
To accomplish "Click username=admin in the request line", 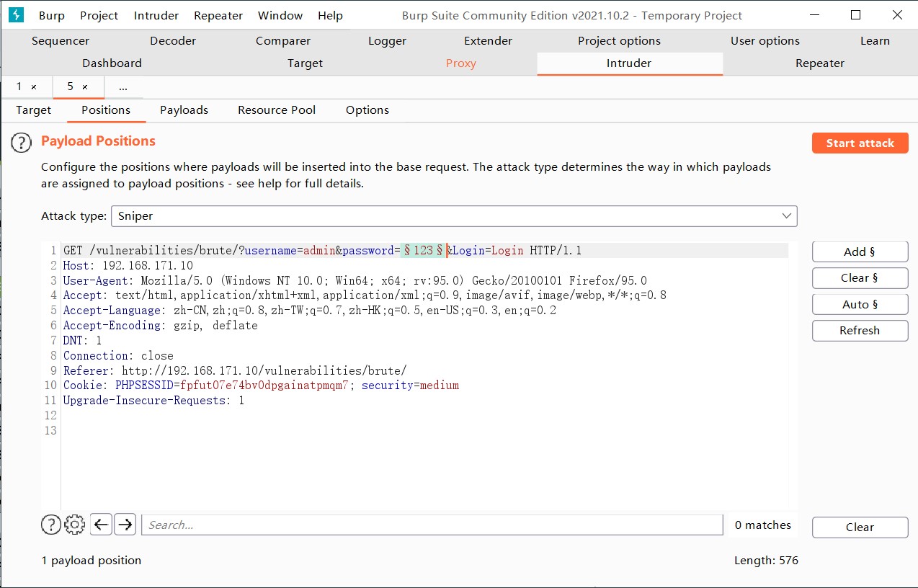I will 290,251.
